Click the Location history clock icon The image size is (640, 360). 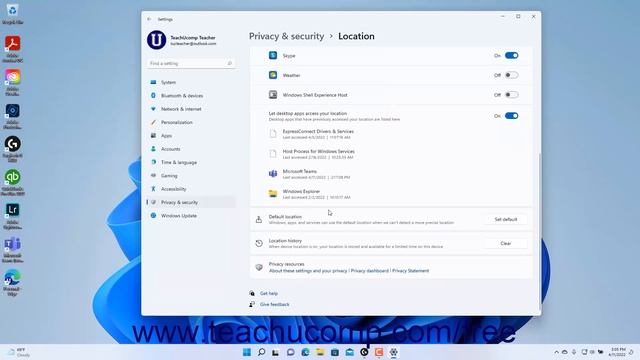point(259,243)
